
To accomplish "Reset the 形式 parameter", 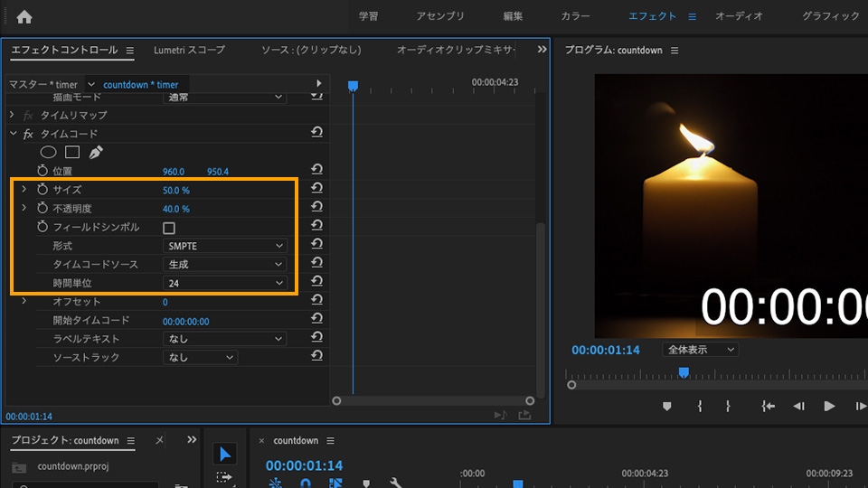I will [316, 244].
